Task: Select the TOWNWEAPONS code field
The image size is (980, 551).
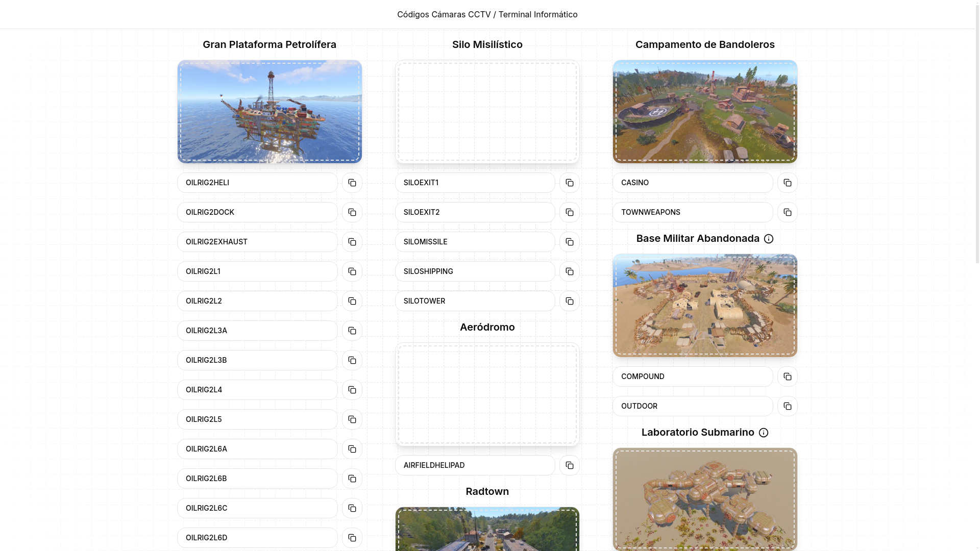Action: pyautogui.click(x=693, y=212)
